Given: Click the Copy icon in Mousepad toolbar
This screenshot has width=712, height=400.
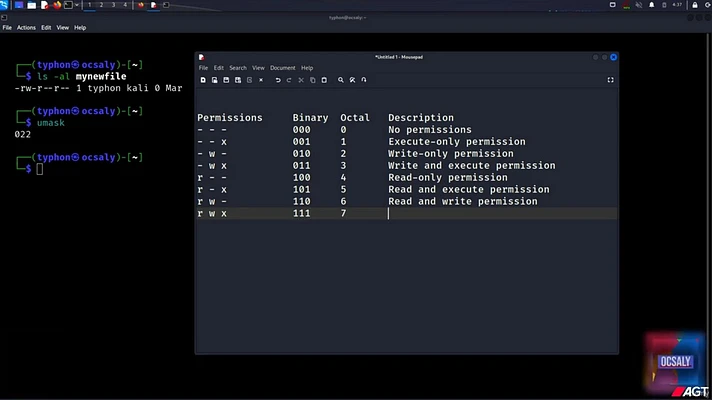Looking at the screenshot, I should 312,80.
